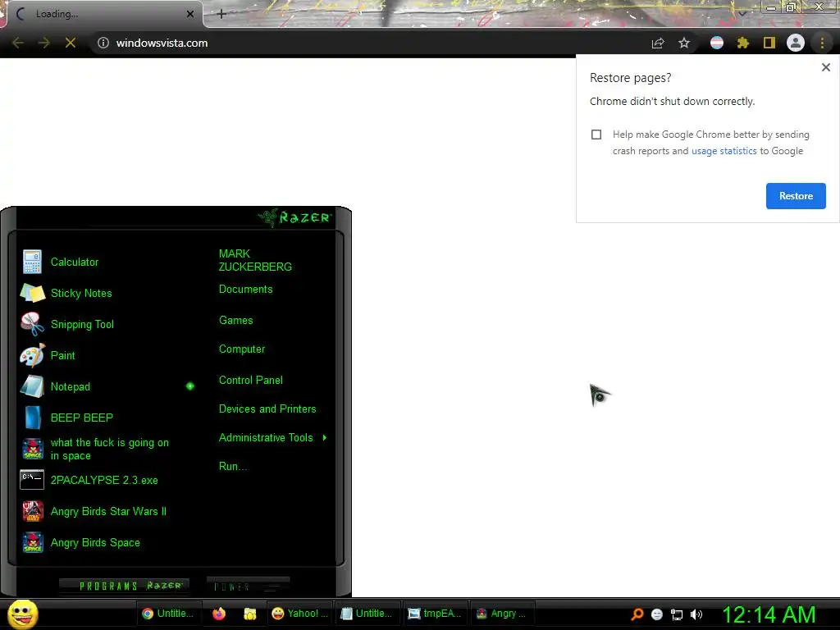Click the smiley face Start orb
Screen dimensions: 840x630
(22, 614)
